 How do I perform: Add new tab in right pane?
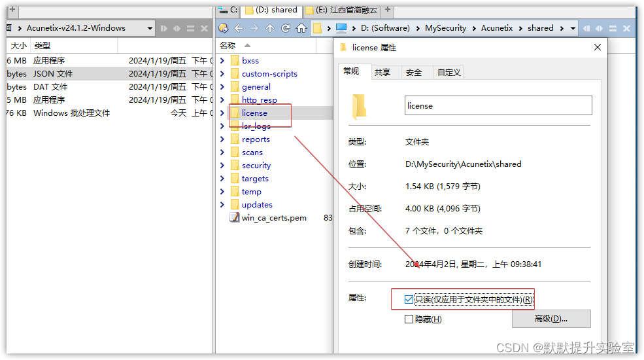[x=387, y=9]
